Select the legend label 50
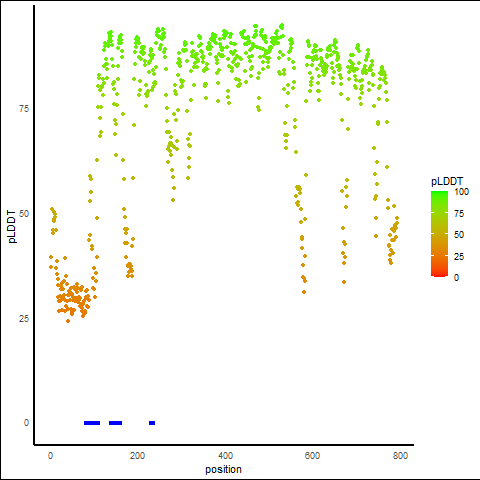Viewport: 480px width, 480px height. [459, 235]
